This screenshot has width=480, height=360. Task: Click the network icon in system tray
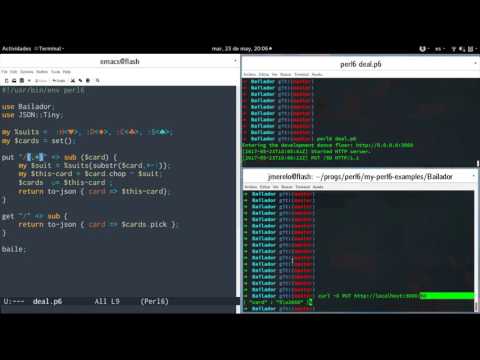pos(454,49)
